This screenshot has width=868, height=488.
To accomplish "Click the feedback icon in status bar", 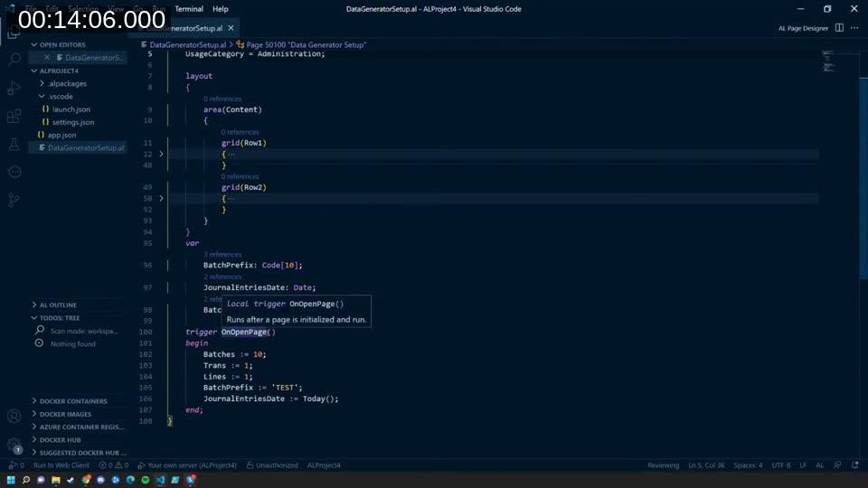I will 837,465.
